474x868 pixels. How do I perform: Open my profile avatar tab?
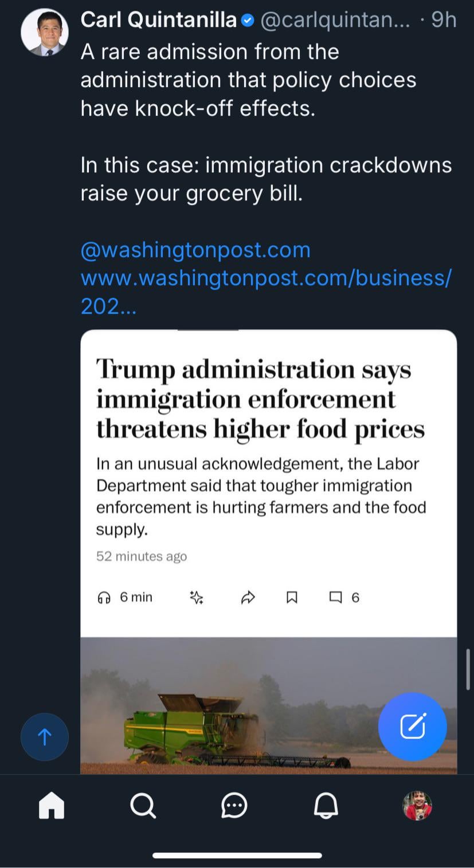click(x=417, y=806)
